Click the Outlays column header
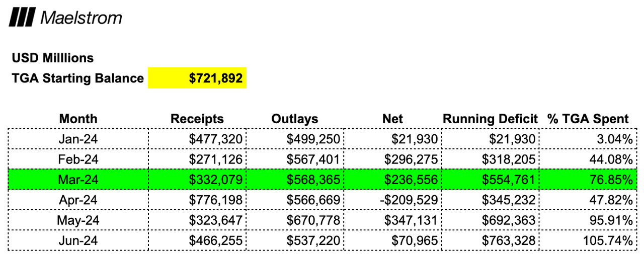The image size is (644, 257). [x=295, y=119]
